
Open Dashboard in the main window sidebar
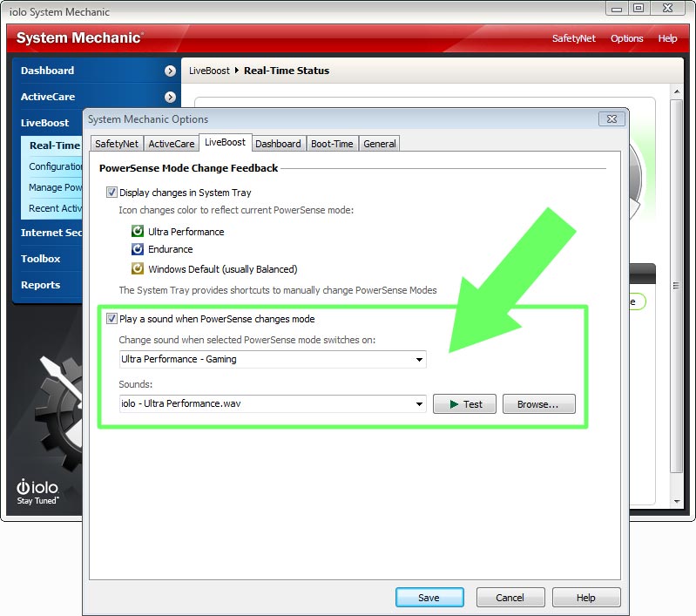tap(47, 71)
